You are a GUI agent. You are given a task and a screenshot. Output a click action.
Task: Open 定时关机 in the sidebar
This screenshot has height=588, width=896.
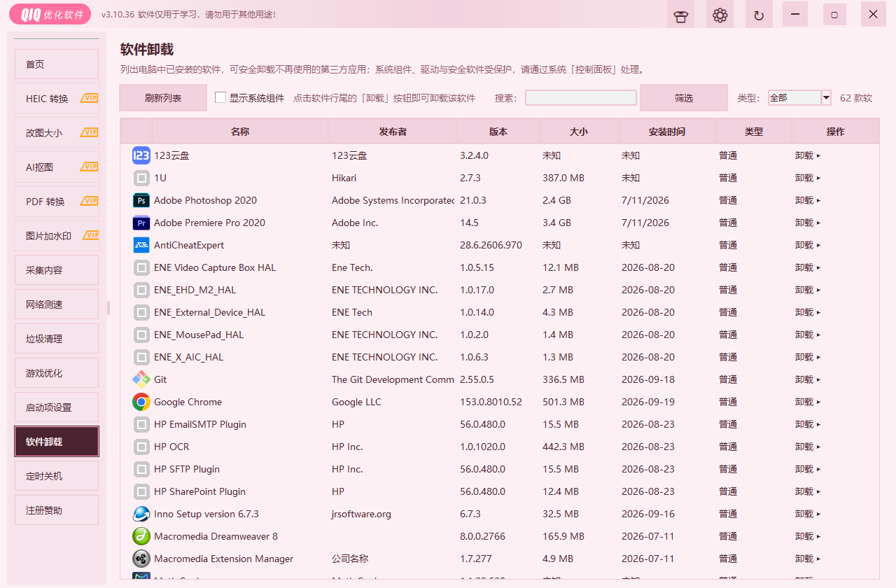tap(57, 475)
